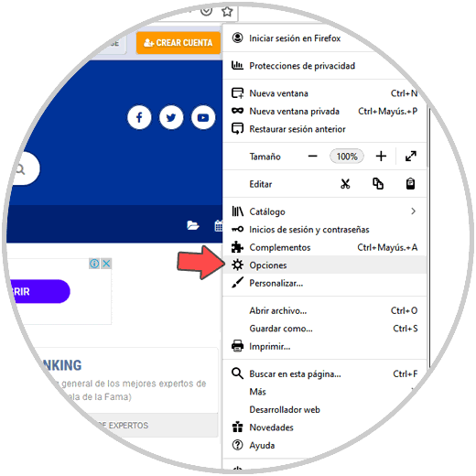Click the Copy icon in Editar row
The width and height of the screenshot is (476, 476).
[x=378, y=184]
